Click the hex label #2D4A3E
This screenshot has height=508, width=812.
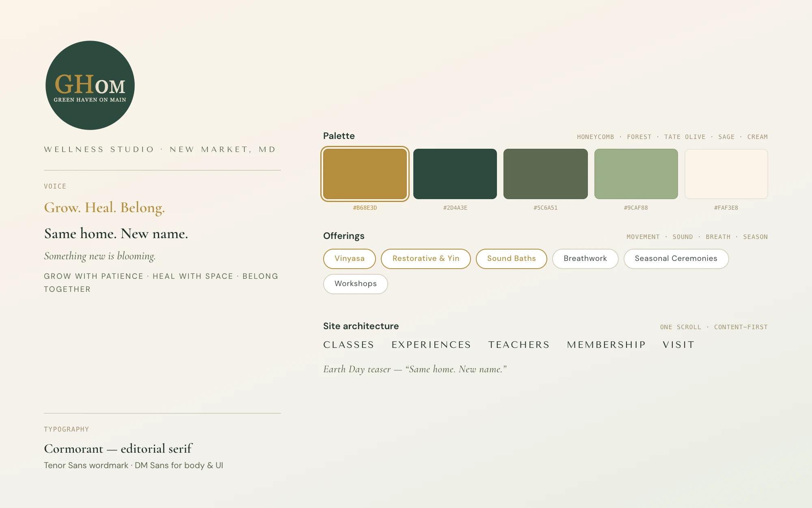click(x=455, y=208)
